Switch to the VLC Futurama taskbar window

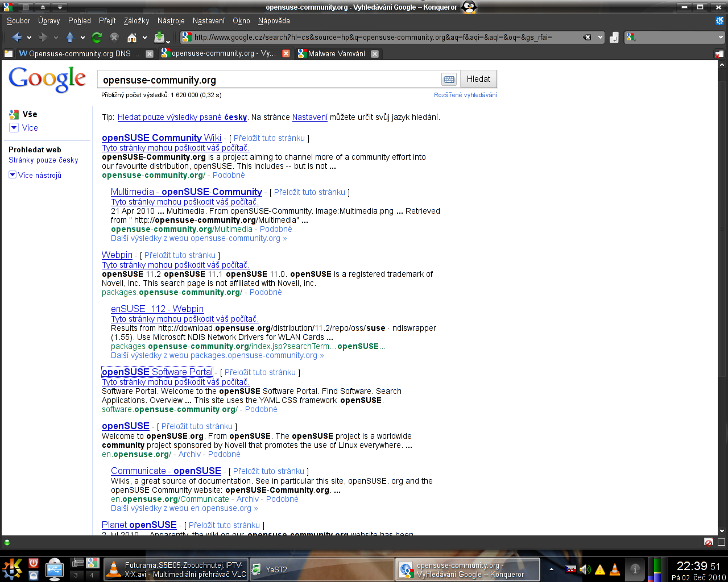(176, 569)
